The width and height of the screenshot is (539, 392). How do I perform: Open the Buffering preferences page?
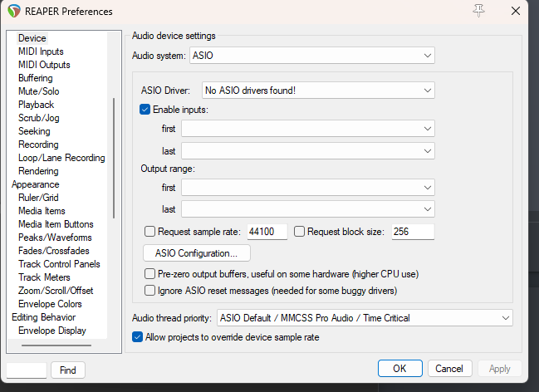[35, 78]
